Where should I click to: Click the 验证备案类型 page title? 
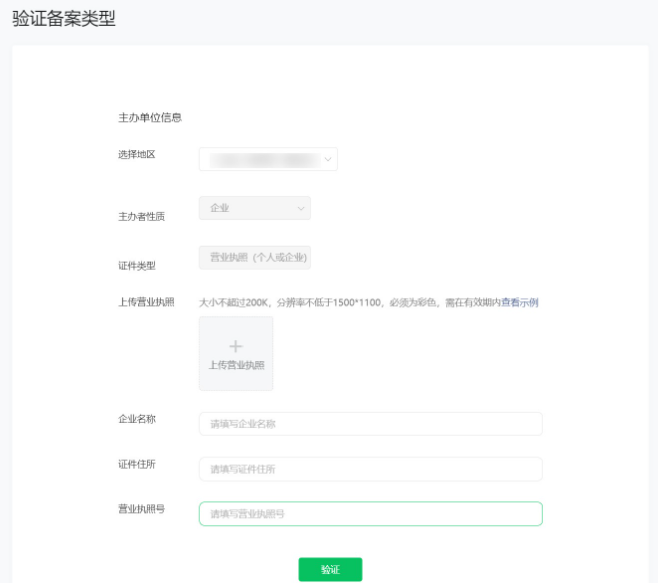coord(64,18)
